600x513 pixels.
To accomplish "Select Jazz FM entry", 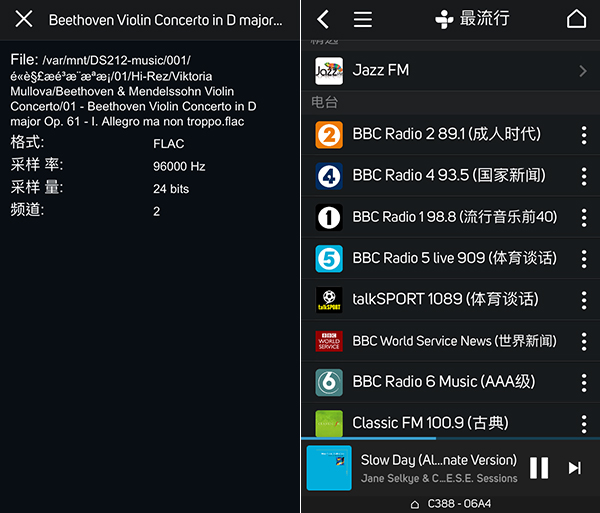I will (450, 71).
